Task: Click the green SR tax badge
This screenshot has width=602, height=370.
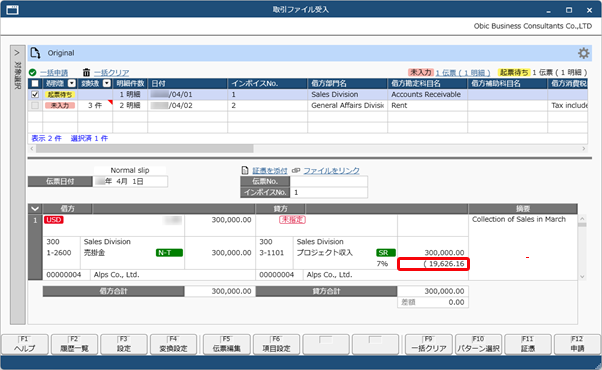Action: (385, 253)
